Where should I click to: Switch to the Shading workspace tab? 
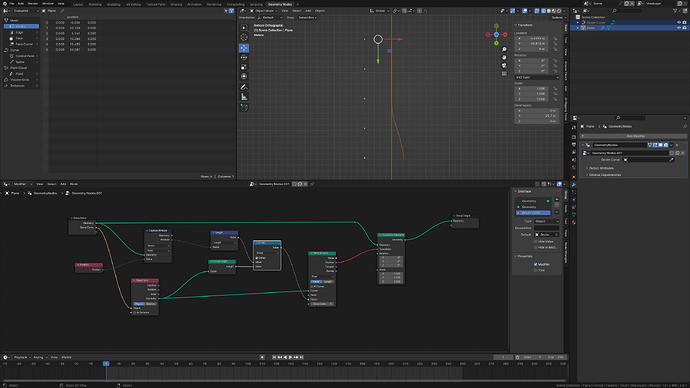click(176, 4)
